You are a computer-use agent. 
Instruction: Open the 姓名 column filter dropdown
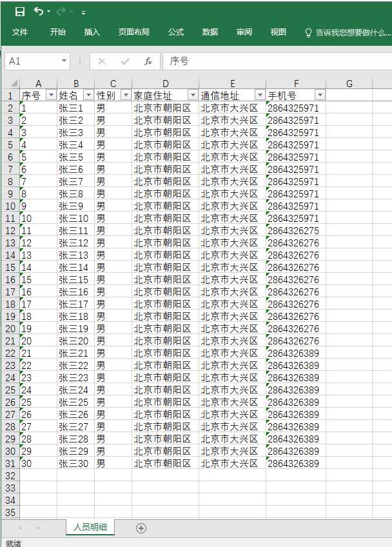pyautogui.click(x=88, y=95)
